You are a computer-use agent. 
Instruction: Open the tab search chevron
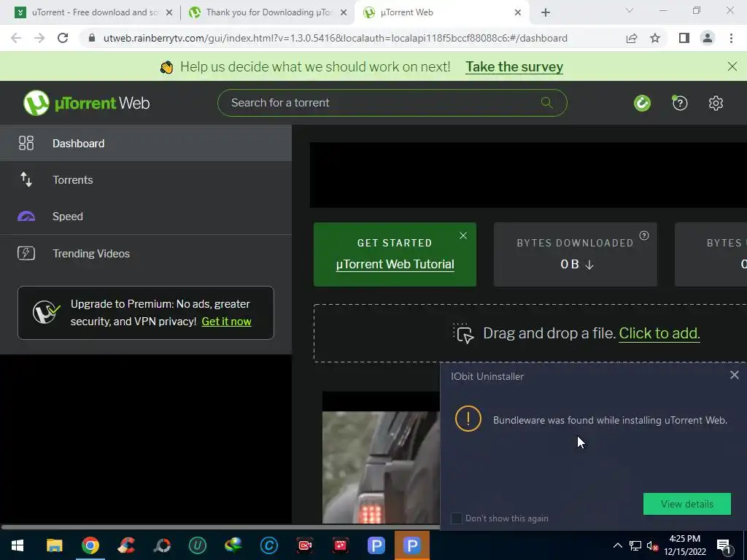630,10
